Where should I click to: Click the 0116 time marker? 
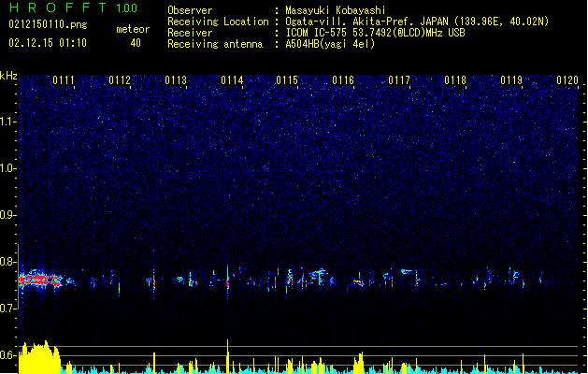[x=343, y=80]
